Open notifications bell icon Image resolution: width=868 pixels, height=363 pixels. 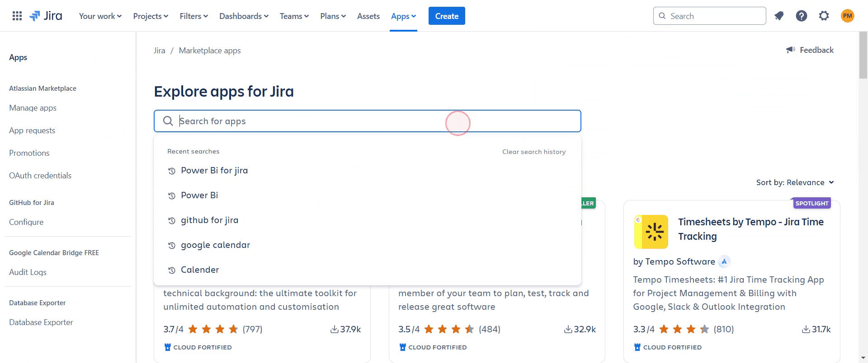(779, 16)
